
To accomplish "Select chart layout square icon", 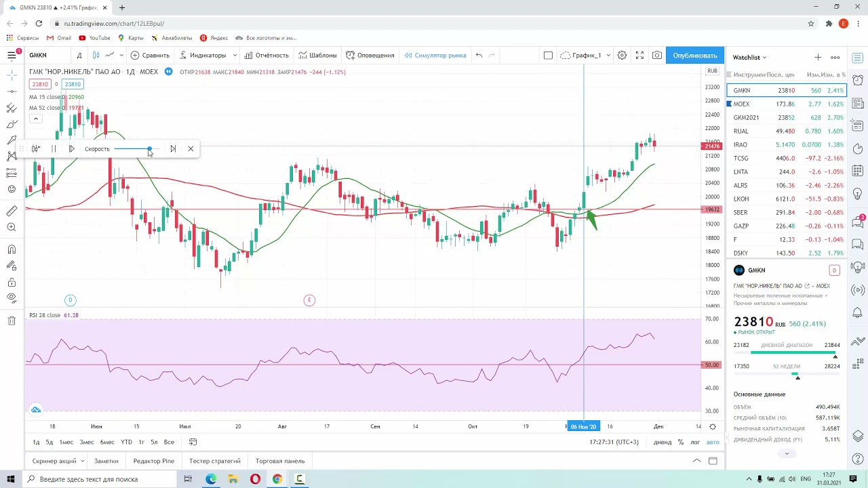I will (548, 56).
